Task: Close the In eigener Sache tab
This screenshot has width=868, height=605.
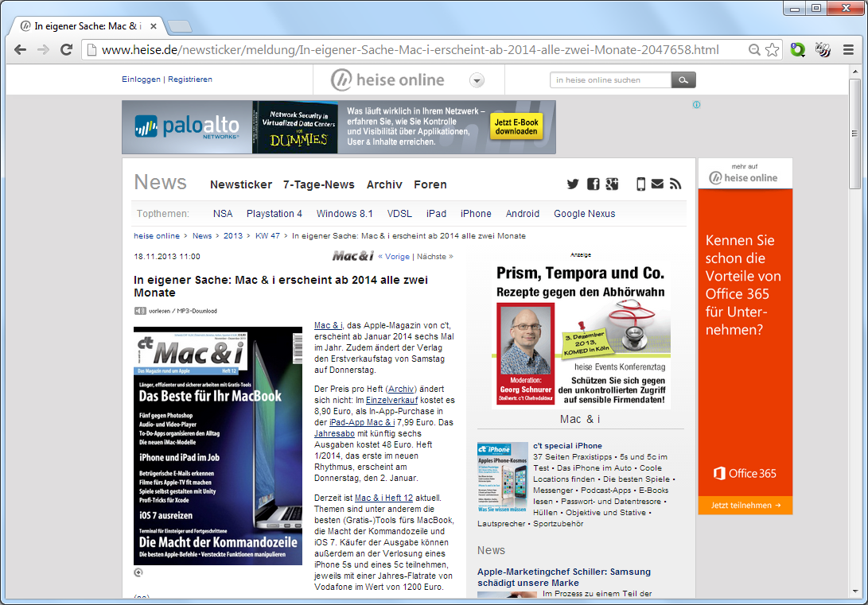Action: 154,26
